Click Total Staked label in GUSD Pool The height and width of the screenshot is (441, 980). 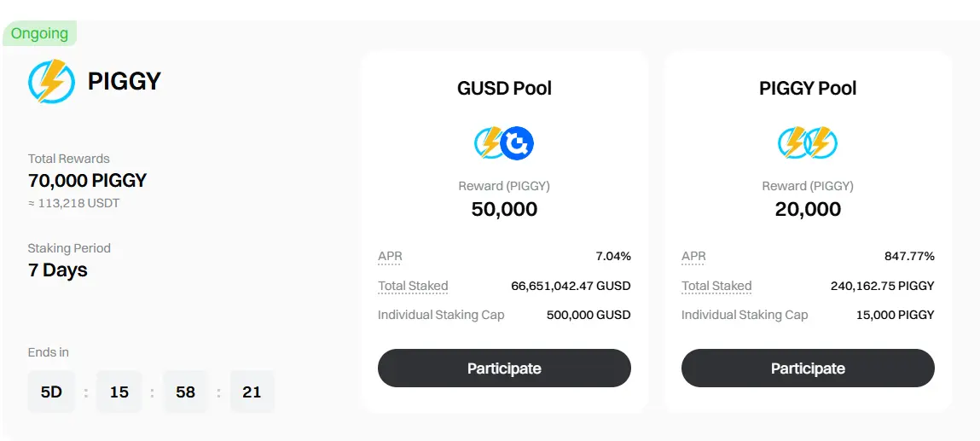point(413,286)
